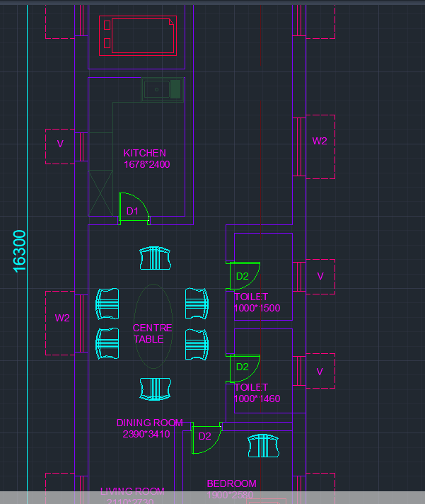
Task: Select the crossed fridge symbol in kitchen
Action: pos(100,193)
